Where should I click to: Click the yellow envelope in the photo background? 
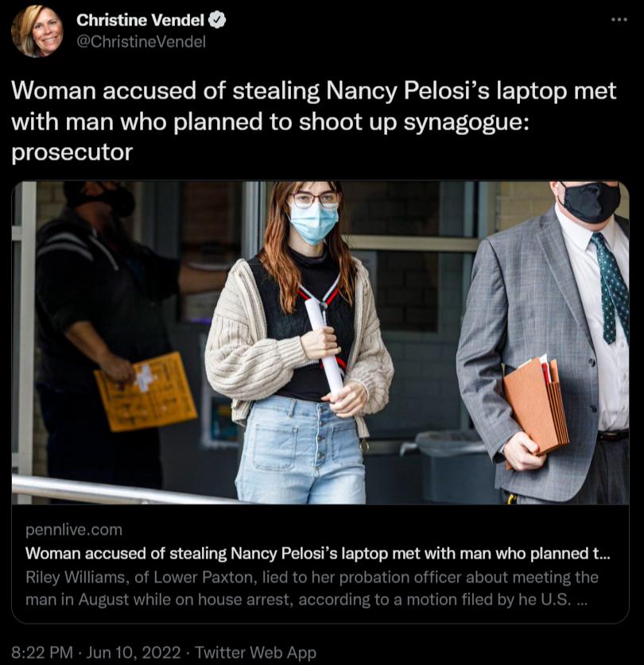pyautogui.click(x=145, y=392)
